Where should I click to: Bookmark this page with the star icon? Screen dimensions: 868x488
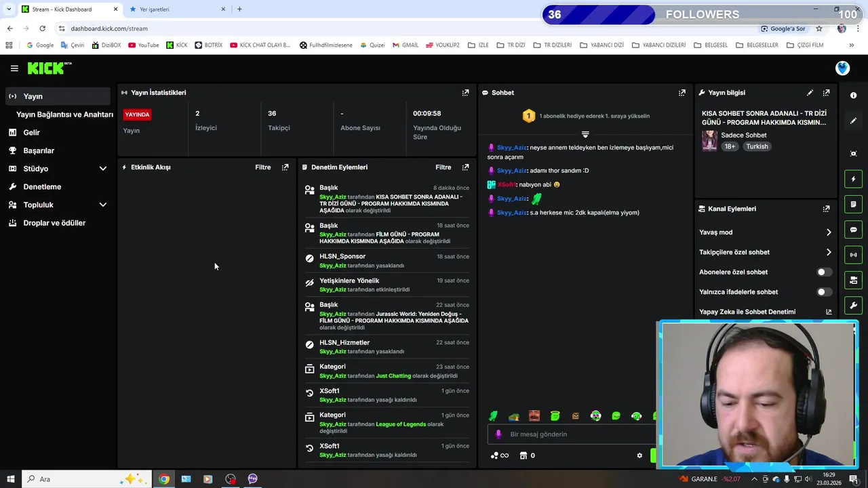819,28
